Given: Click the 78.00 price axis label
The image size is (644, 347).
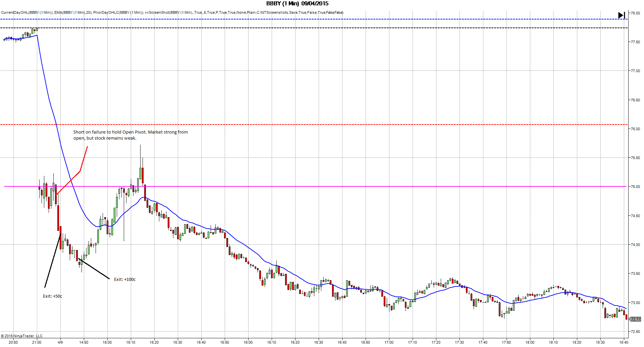Looking at the screenshot, I should click(x=635, y=13).
